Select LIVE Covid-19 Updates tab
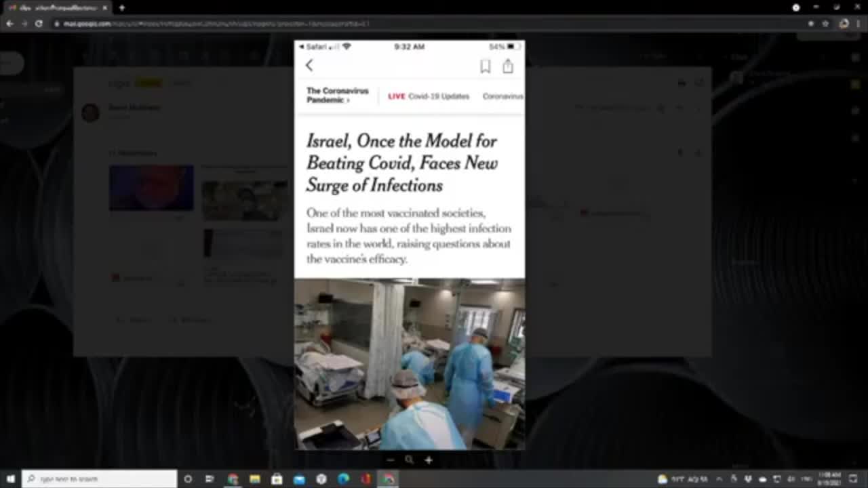 point(429,96)
